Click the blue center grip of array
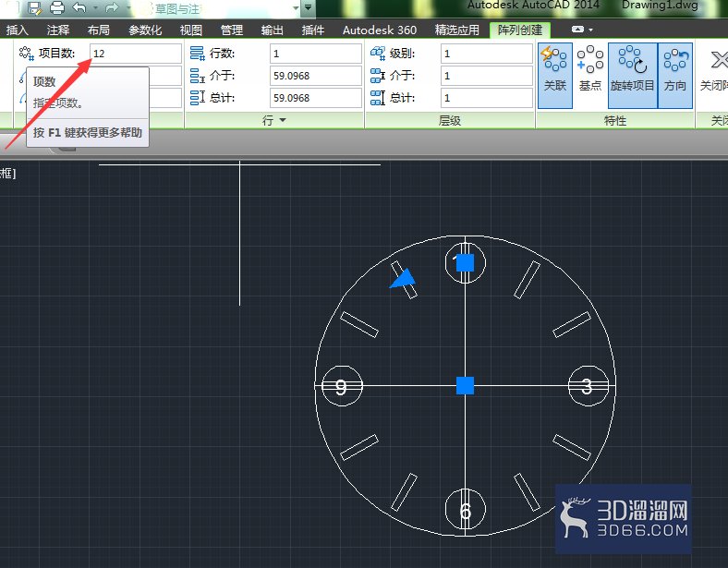 pos(466,386)
